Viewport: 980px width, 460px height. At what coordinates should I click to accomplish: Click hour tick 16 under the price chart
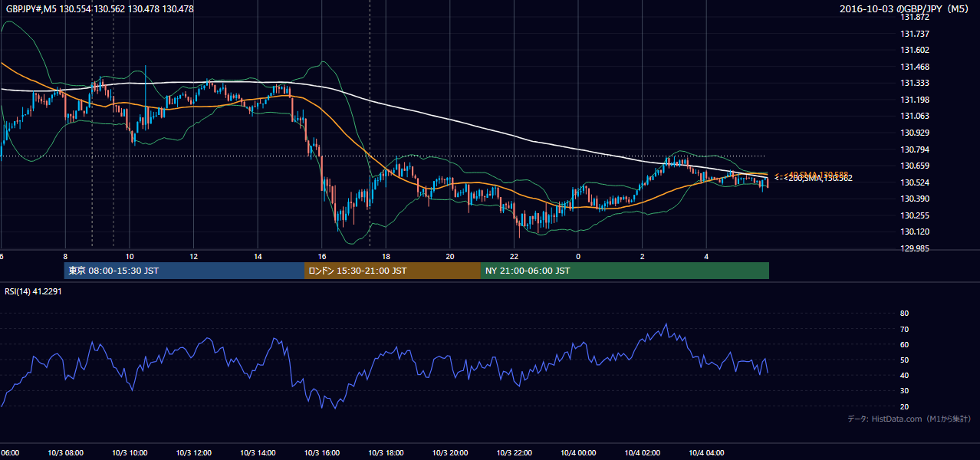(322, 256)
